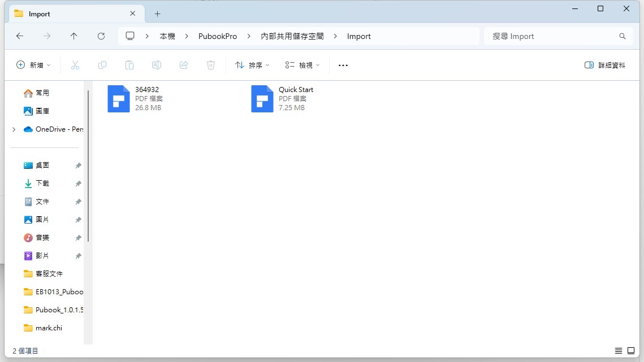The height and width of the screenshot is (362, 644).
Task: Click the Refresh icon in navigation bar
Action: [101, 36]
